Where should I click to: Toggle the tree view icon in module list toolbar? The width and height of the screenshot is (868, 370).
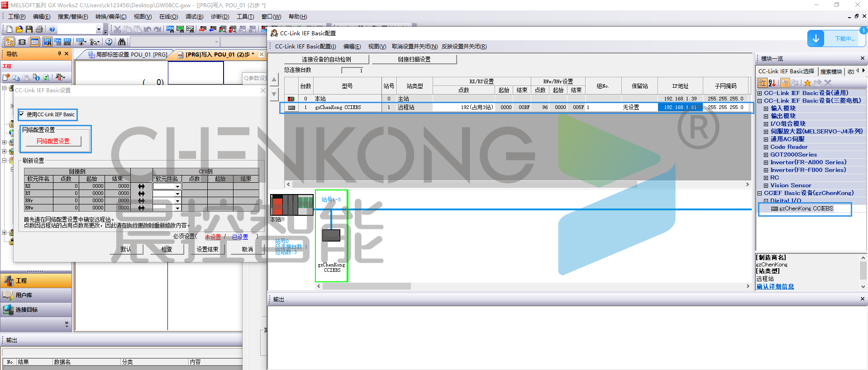(x=763, y=83)
